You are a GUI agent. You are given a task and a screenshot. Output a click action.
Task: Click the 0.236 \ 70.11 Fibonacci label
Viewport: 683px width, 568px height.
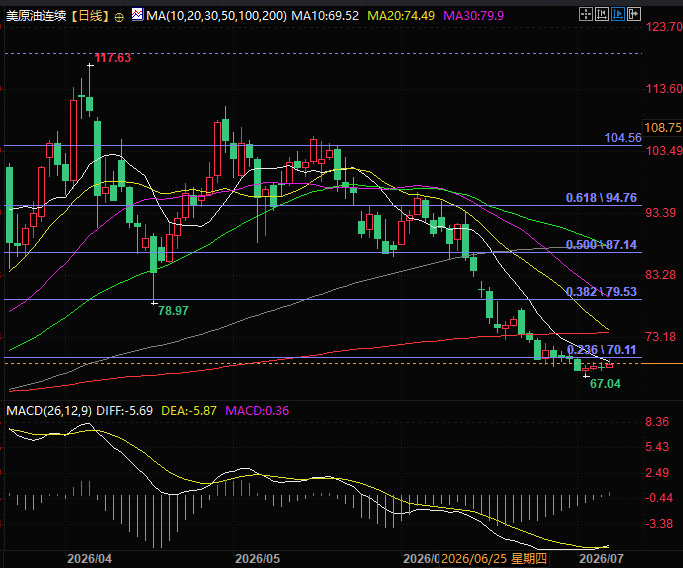pos(601,350)
